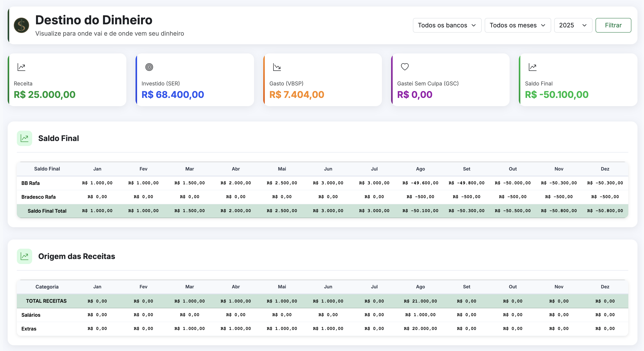Image resolution: width=644 pixels, height=351 pixels.
Task: Click the trending chart icon on Receita card
Action: pyautogui.click(x=21, y=67)
